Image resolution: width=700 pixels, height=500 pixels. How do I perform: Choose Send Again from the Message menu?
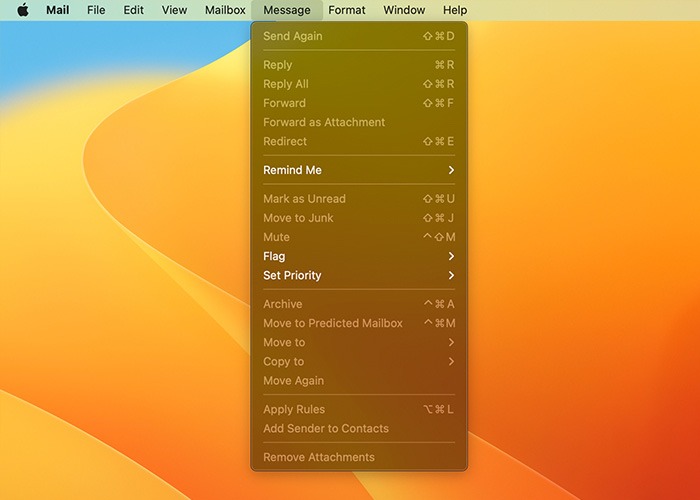click(359, 36)
